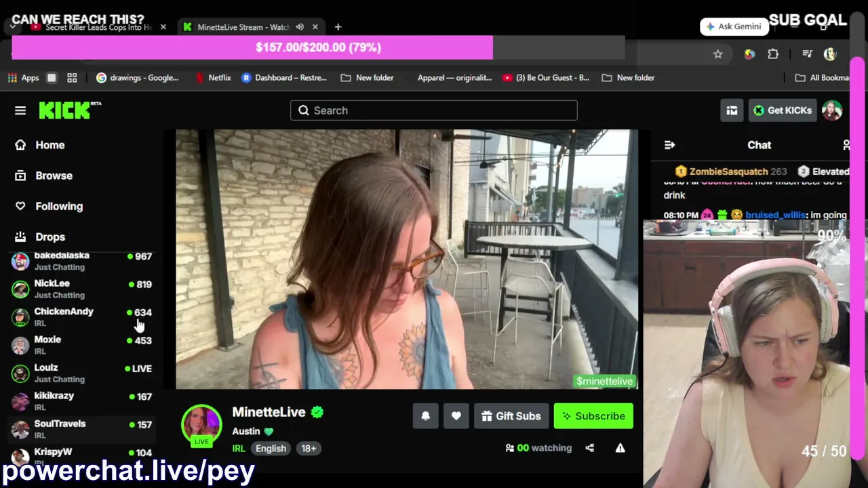The image size is (868, 488).
Task: Mute the MinetteLive tab audio icon
Action: (300, 27)
